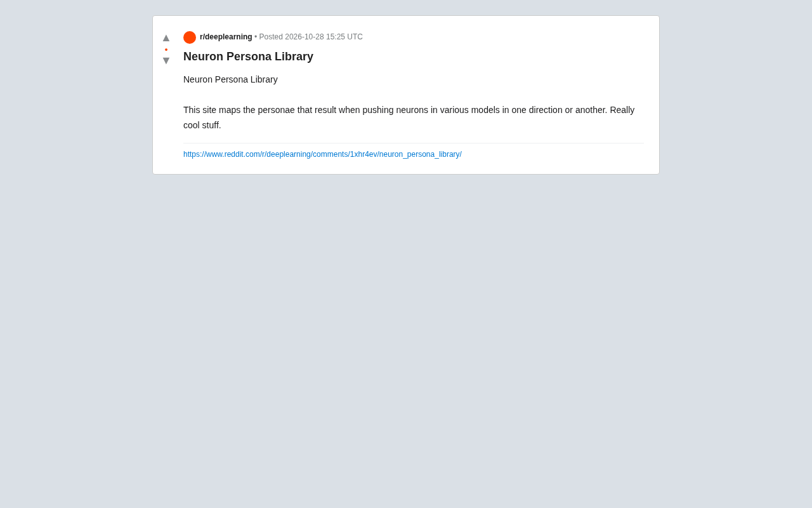Select the orange score dot between vote arrows
Image resolution: width=812 pixels, height=508 pixels.
point(166,50)
